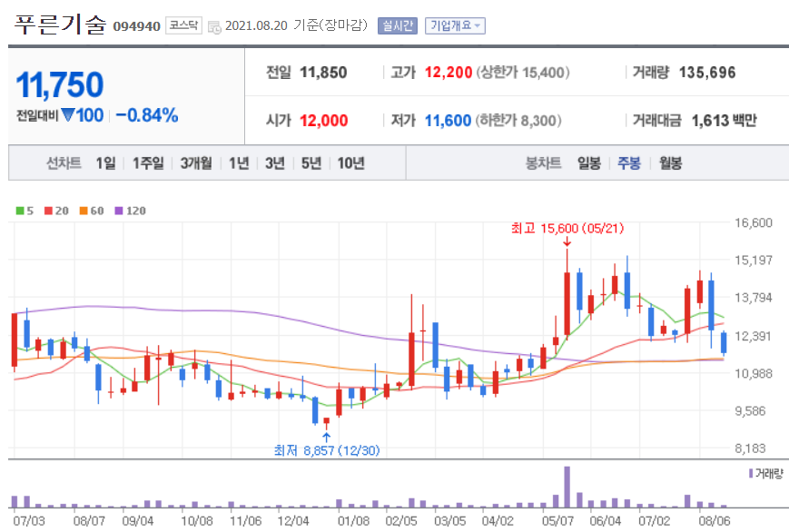Select the 5년 line chart tab
The width and height of the screenshot is (789, 532).
coord(311,163)
